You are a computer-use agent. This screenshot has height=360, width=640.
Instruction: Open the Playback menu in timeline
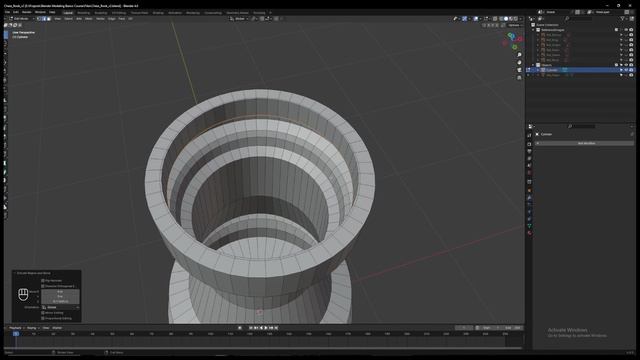16,328
